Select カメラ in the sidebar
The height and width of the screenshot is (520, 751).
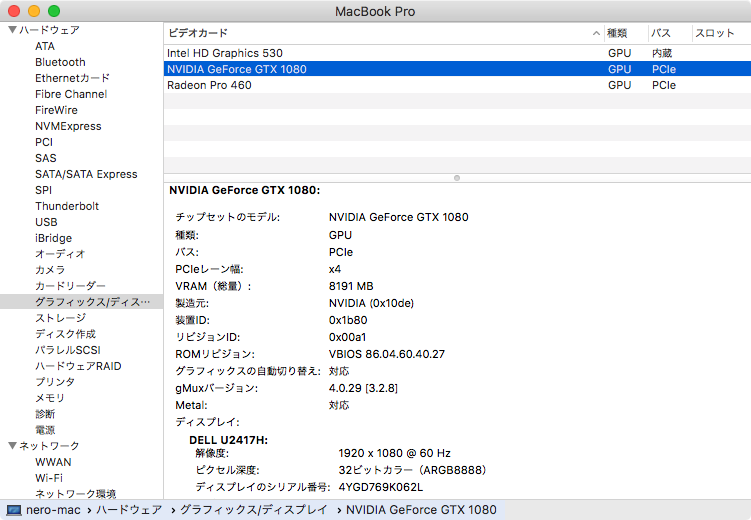pyautogui.click(x=50, y=270)
